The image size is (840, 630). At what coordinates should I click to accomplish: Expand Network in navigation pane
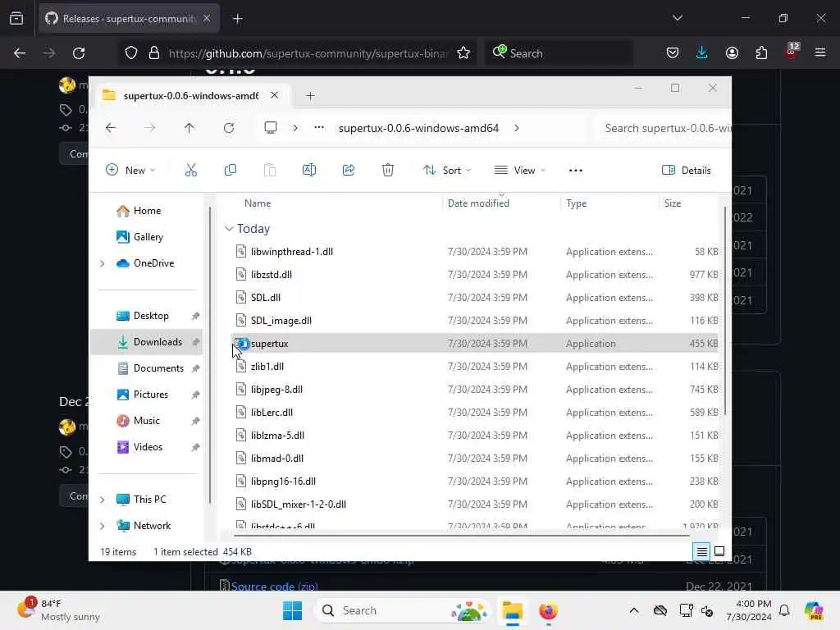pos(102,526)
